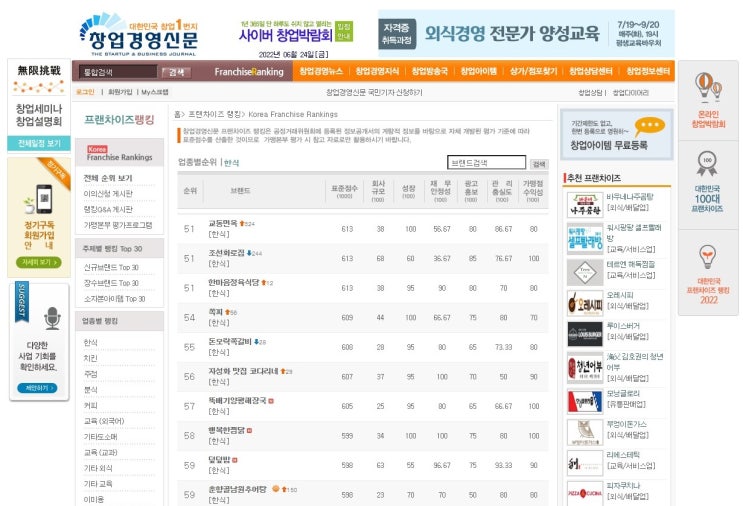Screen dimensions: 743x506
Task: Open the 창업다이어리 link
Action: (631, 93)
